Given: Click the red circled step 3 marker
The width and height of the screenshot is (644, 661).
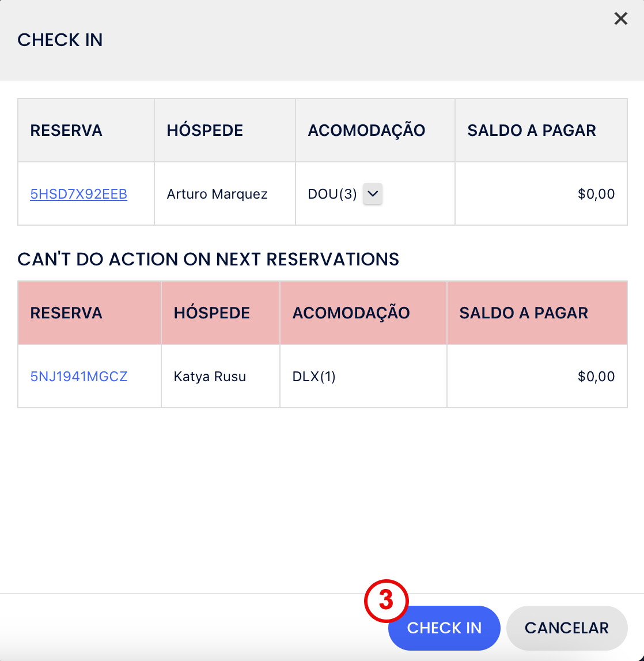Looking at the screenshot, I should point(386,601).
